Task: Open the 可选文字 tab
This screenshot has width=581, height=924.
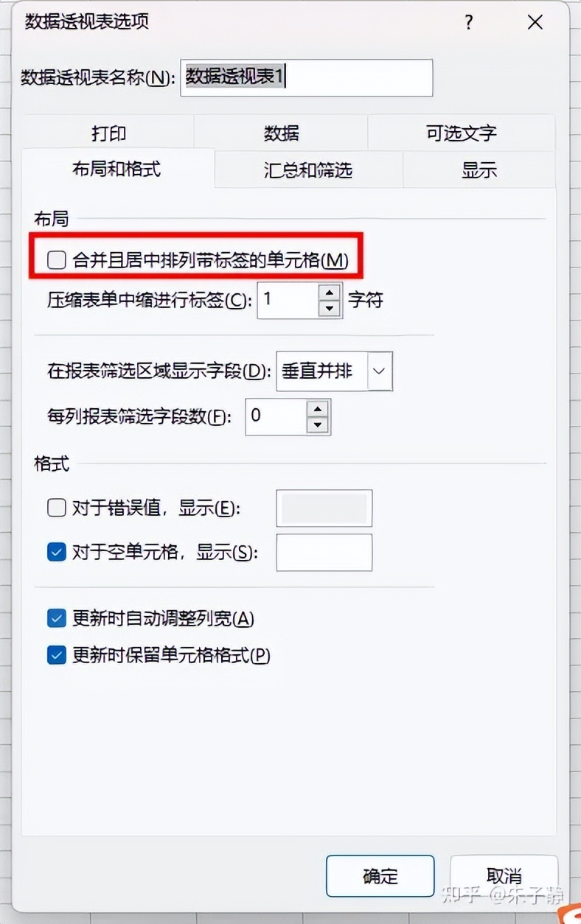Action: point(462,133)
